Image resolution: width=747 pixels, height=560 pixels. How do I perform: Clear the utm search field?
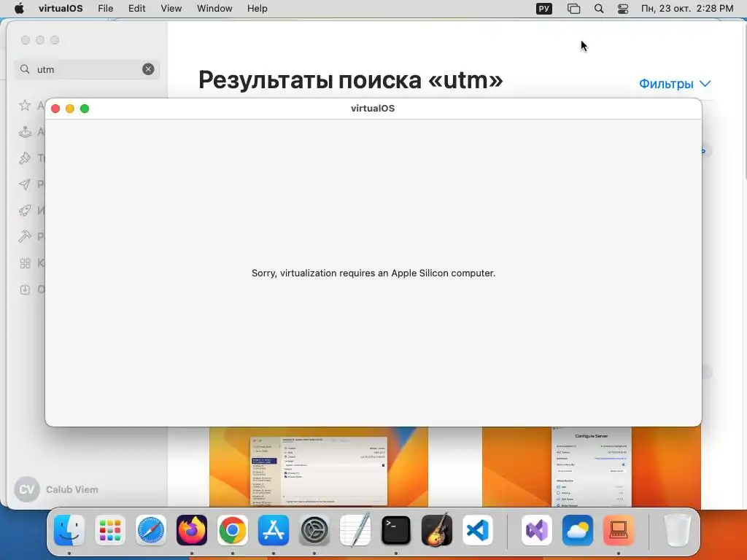pos(148,69)
